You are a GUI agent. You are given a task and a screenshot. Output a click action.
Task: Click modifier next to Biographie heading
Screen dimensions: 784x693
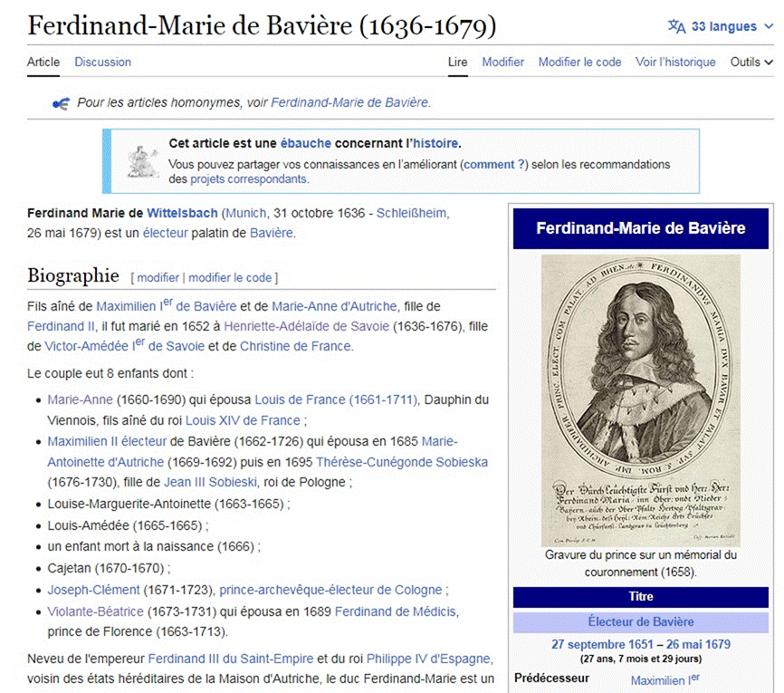(x=158, y=278)
